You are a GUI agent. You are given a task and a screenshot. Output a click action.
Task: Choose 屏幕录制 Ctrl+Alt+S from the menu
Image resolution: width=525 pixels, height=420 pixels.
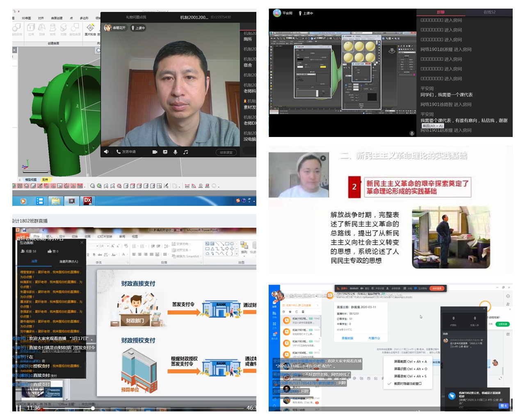[x=410, y=376]
